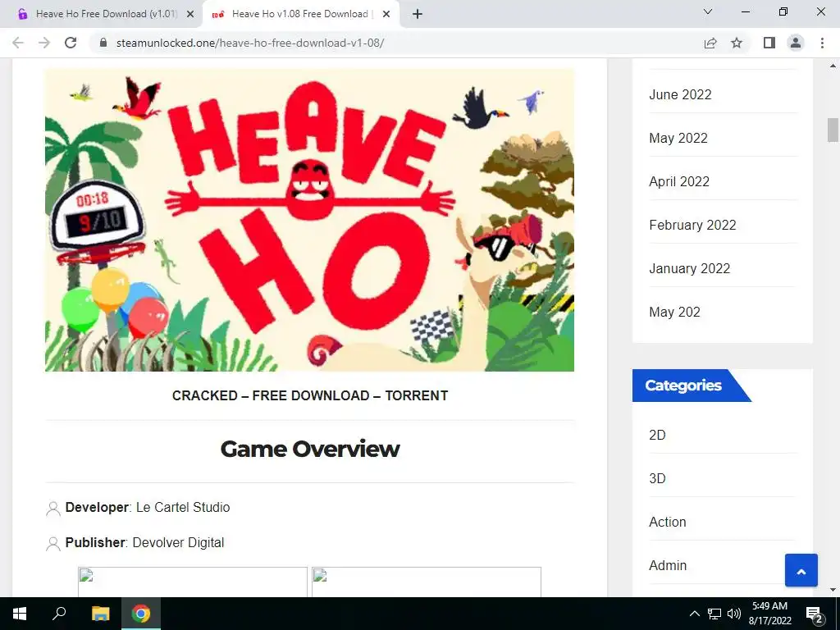This screenshot has width=840, height=630.
Task: Click the Chrome taskbar icon
Action: 141,614
